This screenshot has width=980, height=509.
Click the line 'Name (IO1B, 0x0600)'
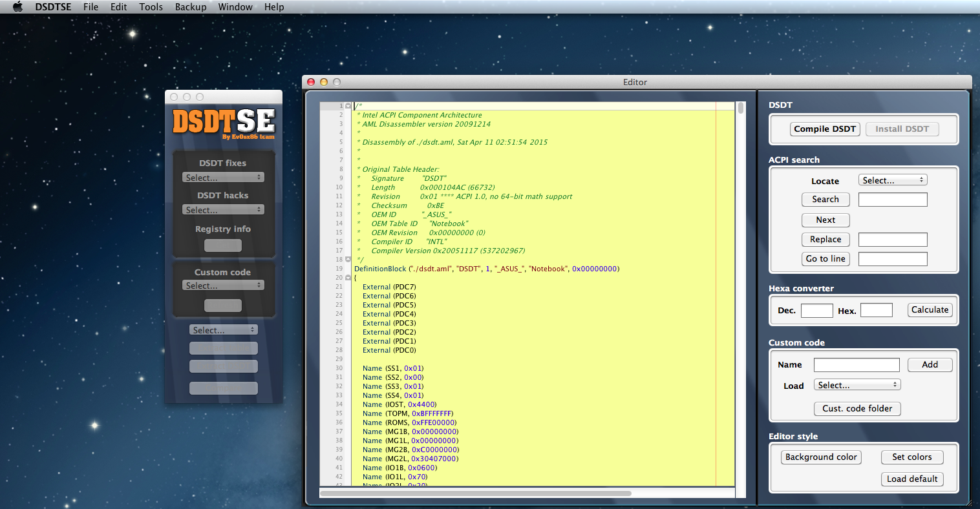click(x=399, y=468)
